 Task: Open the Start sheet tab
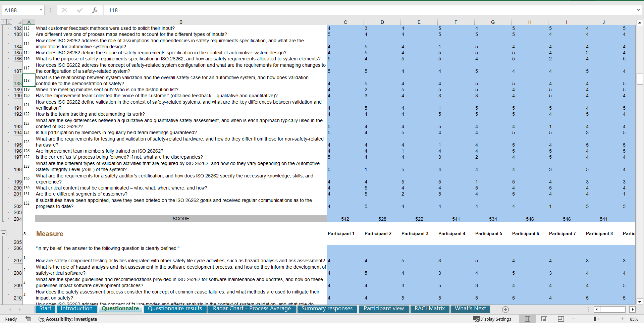coord(45,309)
